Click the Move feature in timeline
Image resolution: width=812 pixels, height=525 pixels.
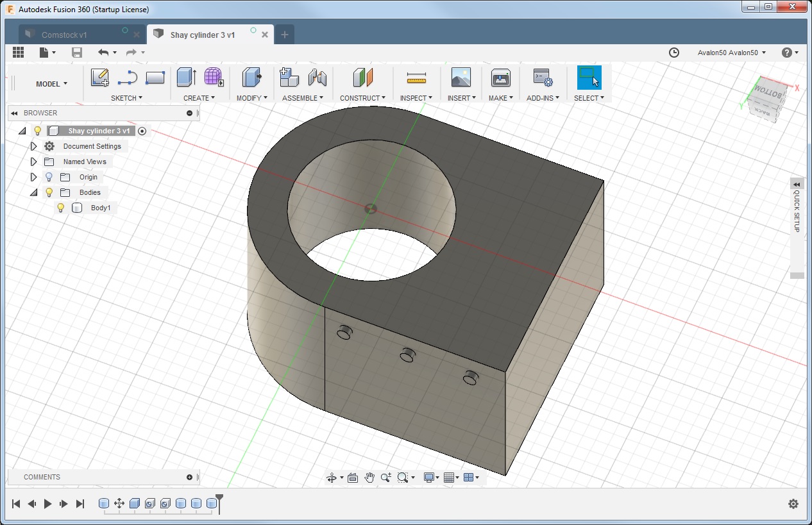pos(119,504)
